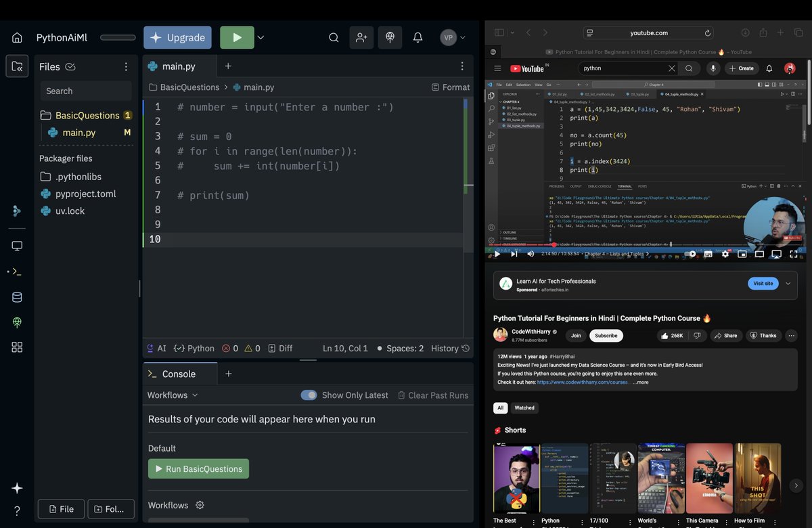Open the YouTube video settings gear
812x528 pixels.
tap(725, 254)
